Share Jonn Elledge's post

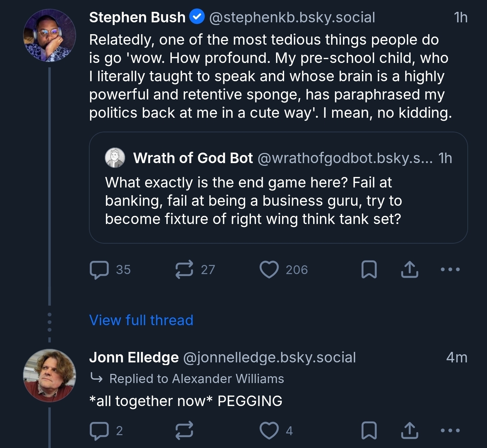(x=410, y=430)
